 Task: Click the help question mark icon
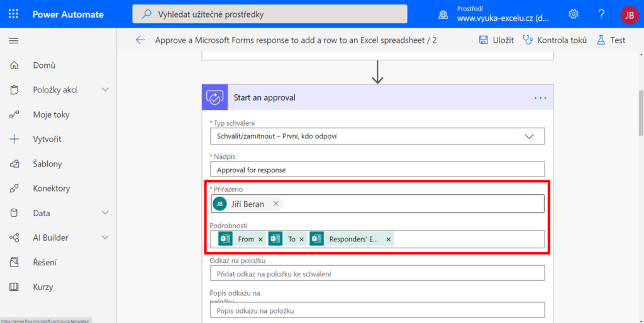pyautogui.click(x=601, y=14)
